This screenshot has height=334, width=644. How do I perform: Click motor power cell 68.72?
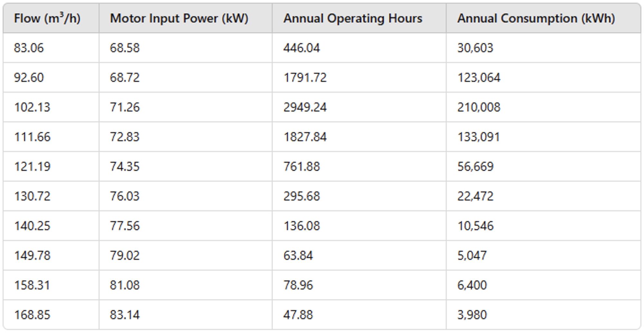[125, 78]
